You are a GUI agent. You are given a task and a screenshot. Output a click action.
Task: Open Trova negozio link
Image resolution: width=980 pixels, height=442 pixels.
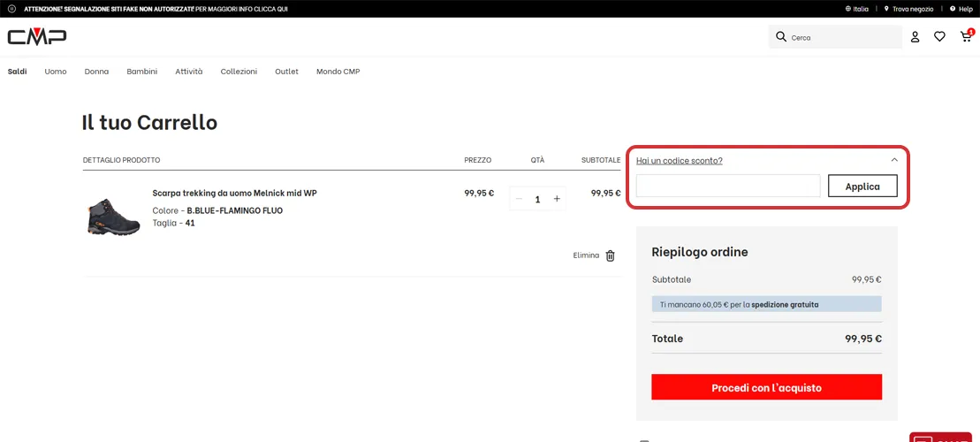913,9
